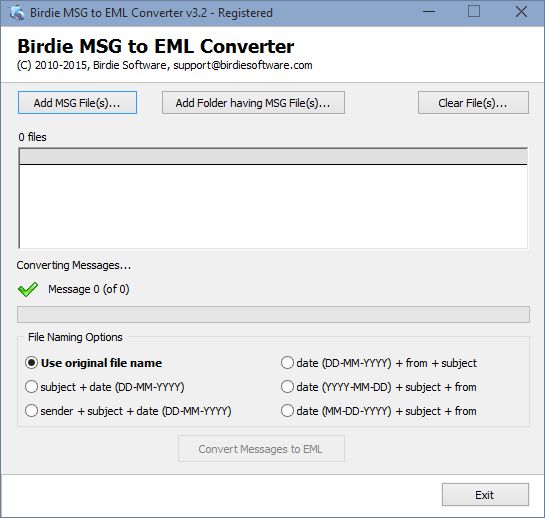
Task: Click the Birdie app icon in title bar
Action: point(17,13)
